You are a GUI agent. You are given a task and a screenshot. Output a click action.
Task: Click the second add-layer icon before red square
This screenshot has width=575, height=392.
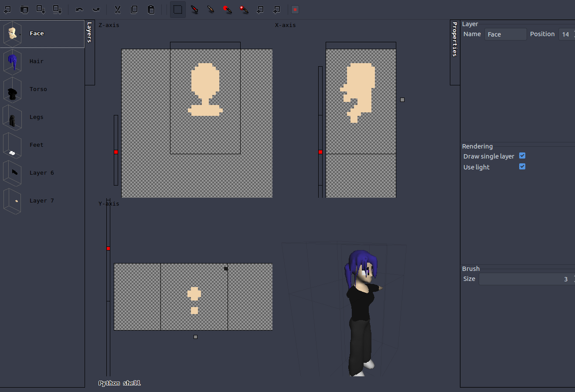coord(277,10)
